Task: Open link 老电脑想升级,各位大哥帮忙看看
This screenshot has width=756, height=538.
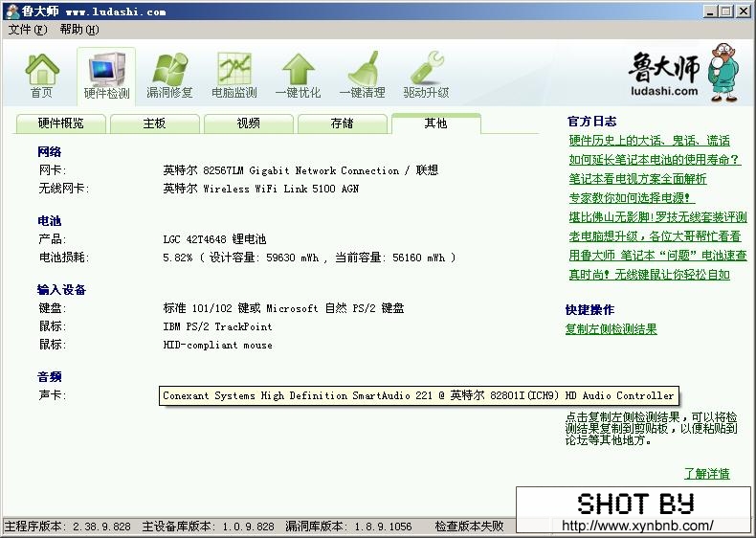Action: pyautogui.click(x=655, y=236)
